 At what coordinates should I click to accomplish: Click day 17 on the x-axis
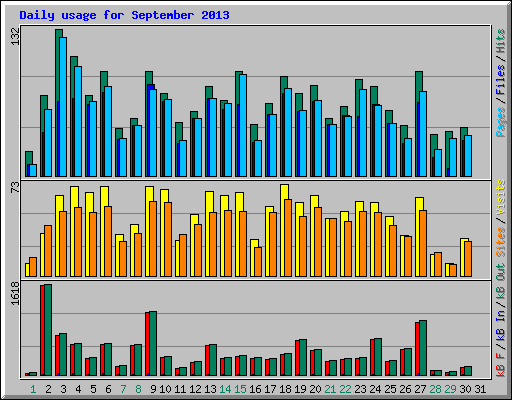click(270, 389)
